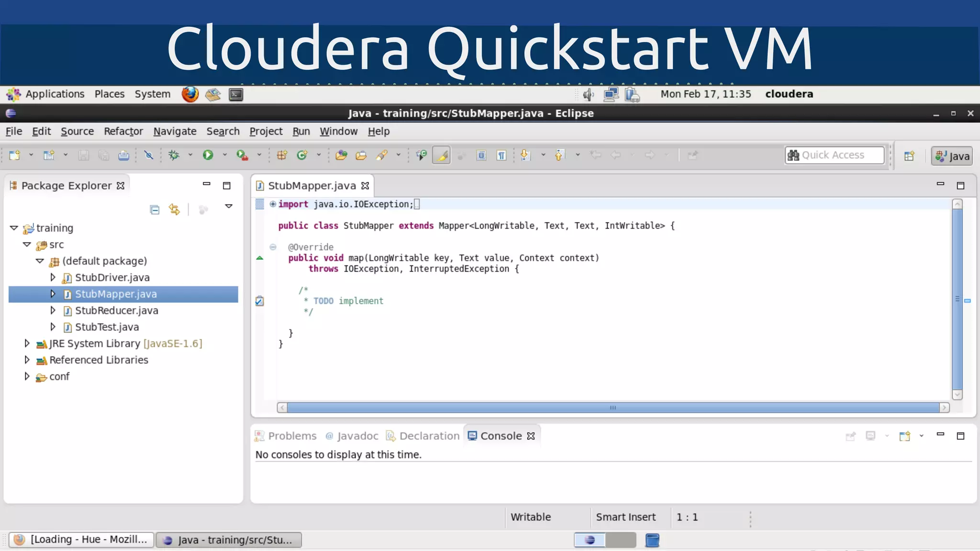Click the Search flashlight icon

[x=381, y=155]
